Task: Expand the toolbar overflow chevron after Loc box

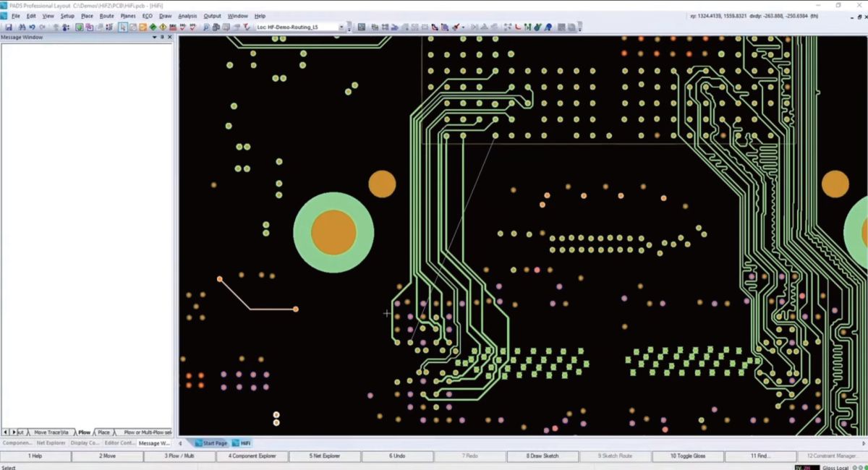Action: (349, 27)
